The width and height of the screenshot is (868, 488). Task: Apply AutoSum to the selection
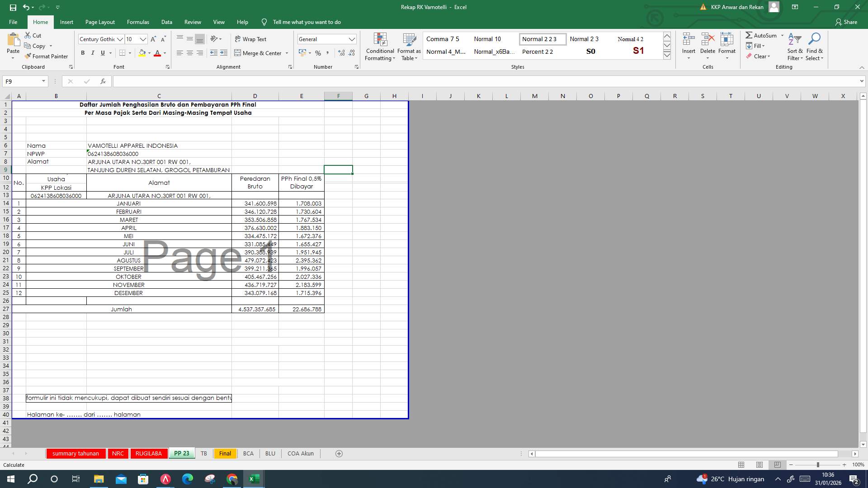pyautogui.click(x=764, y=35)
